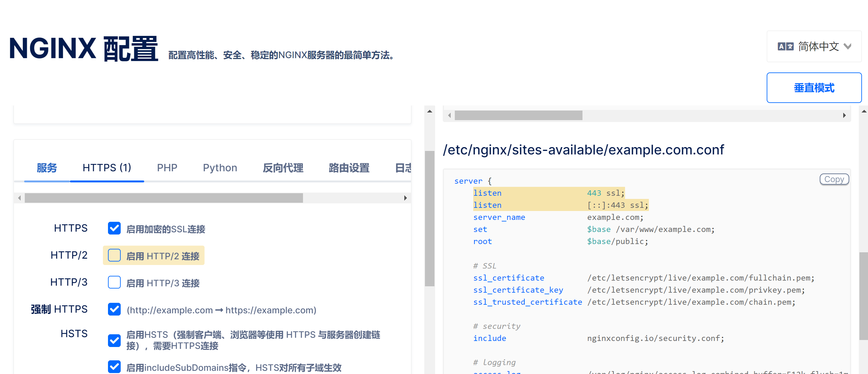Click the include nginxconfig.io/security.conf line

tap(598, 338)
